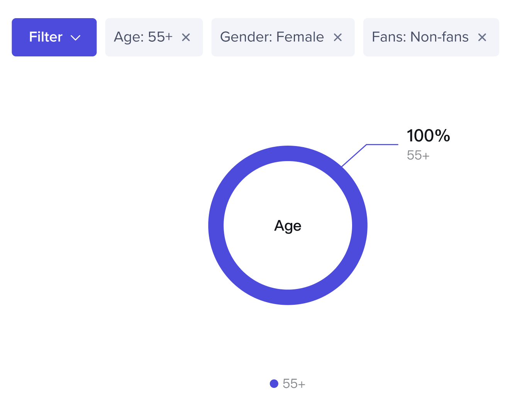The width and height of the screenshot is (532, 418).
Task: Click the 100% value label
Action: point(428,136)
